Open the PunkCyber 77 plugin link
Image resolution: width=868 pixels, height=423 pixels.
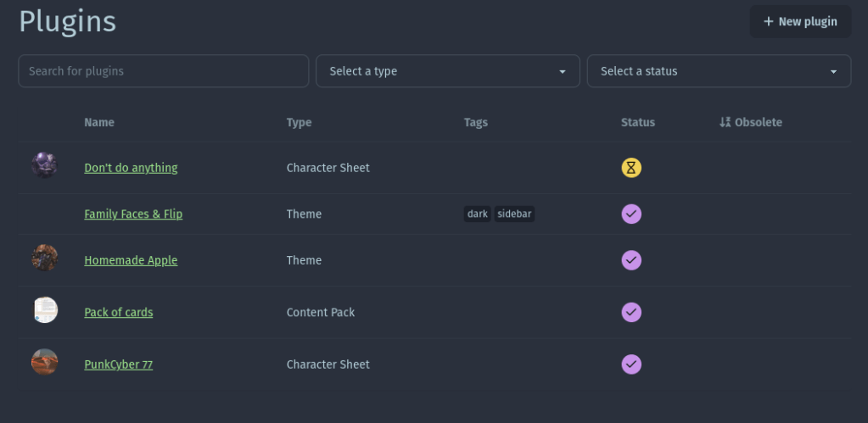119,365
